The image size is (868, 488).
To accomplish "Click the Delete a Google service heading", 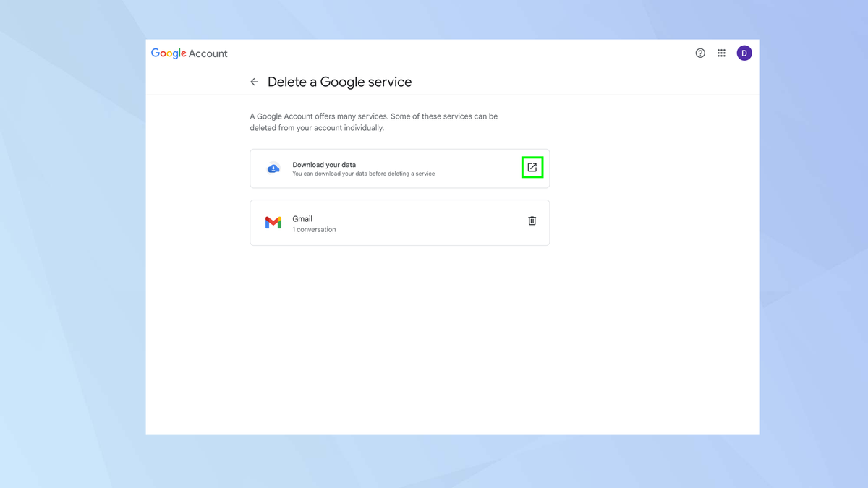I will coord(340,82).
